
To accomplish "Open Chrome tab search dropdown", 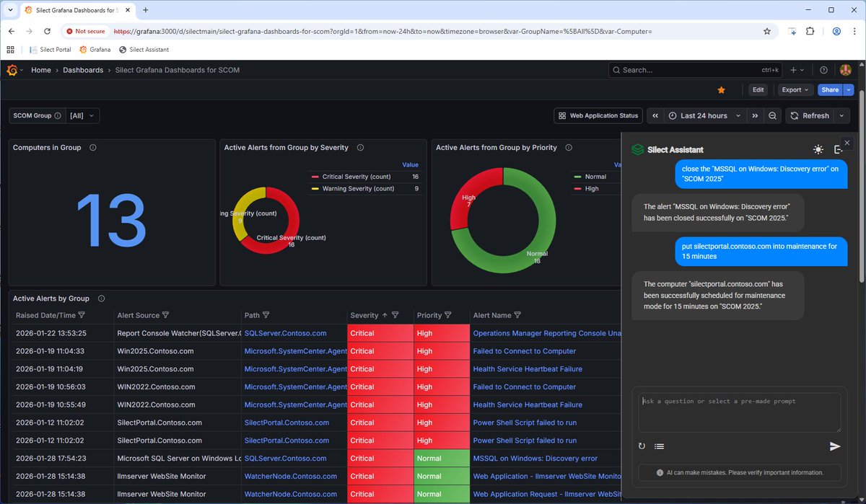I will coord(10,10).
